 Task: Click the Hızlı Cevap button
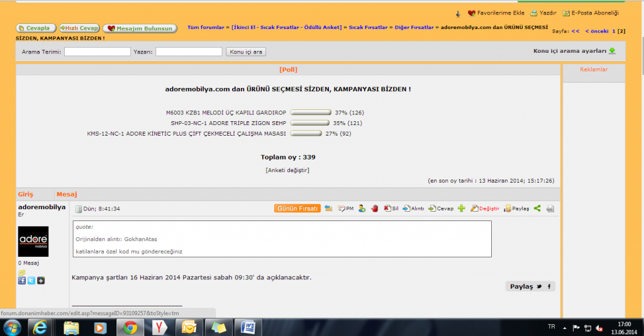point(79,28)
